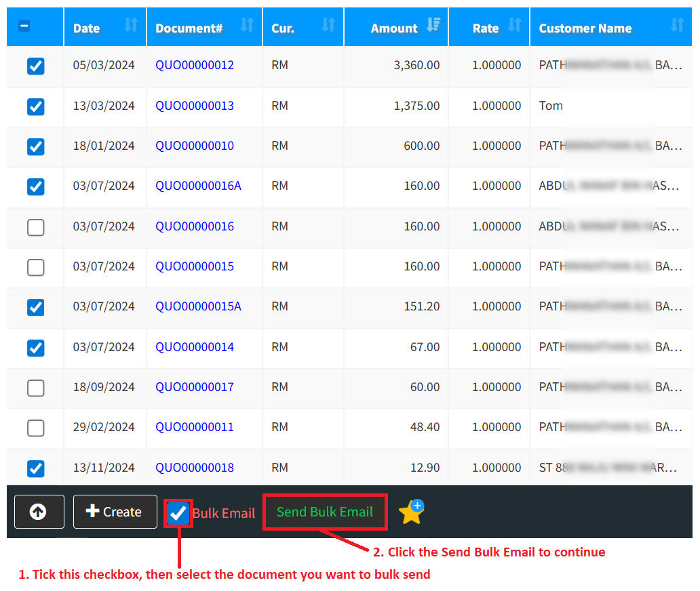This screenshot has width=700, height=591.
Task: Open document QUO00000012 link
Action: coord(195,65)
